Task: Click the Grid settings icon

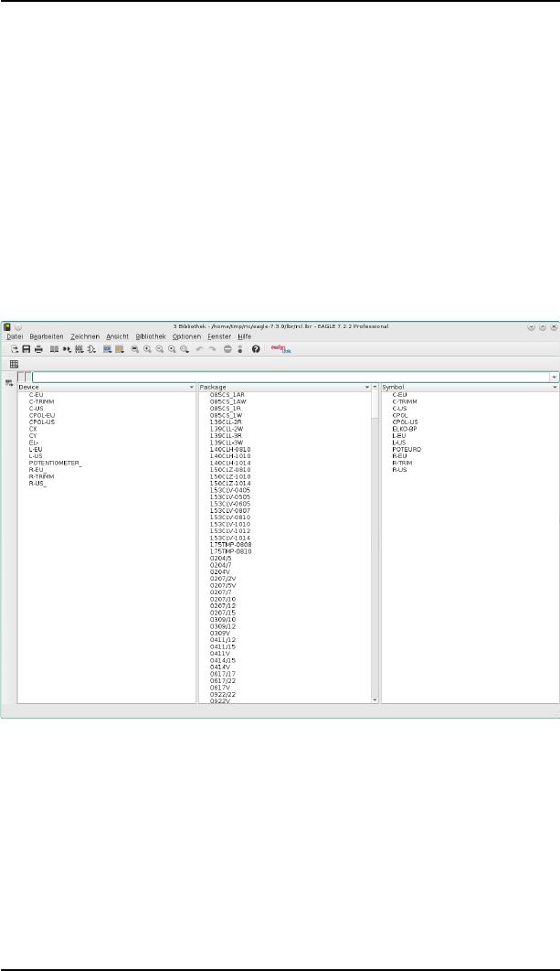Action: pos(15,365)
